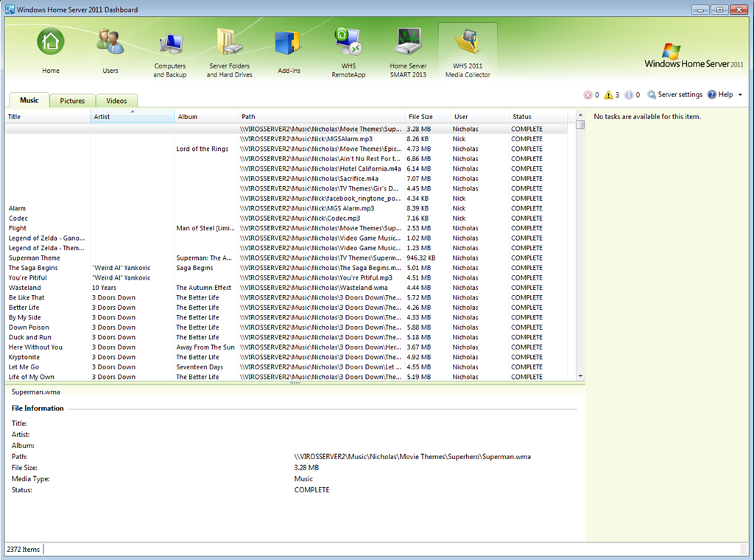Select the 'Let Me Go' row

286,366
